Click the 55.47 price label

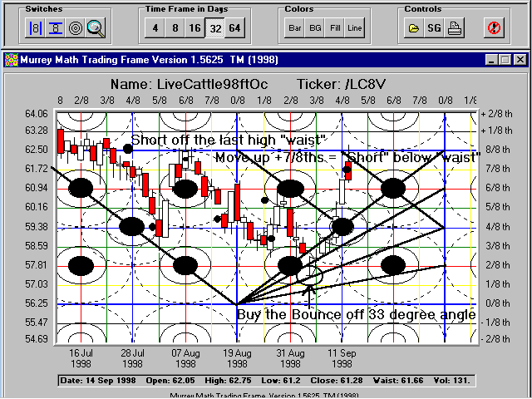point(37,322)
